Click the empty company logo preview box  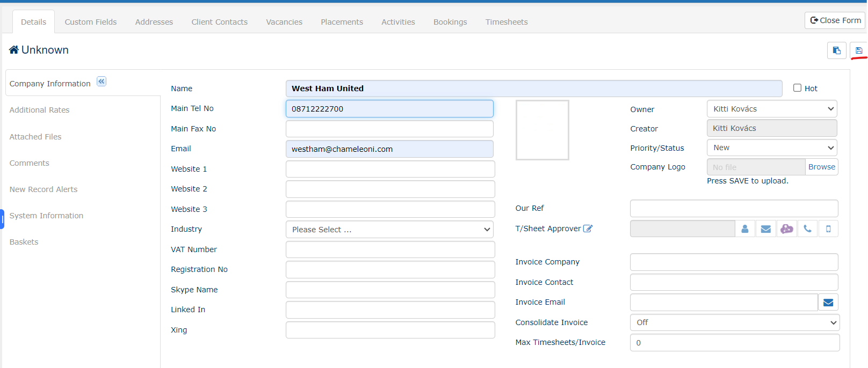[542, 130]
